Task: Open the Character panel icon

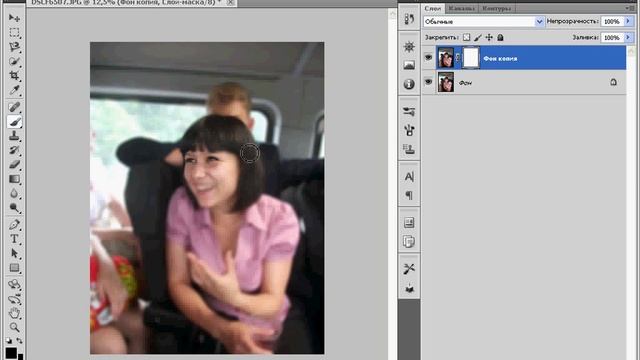Action: pyautogui.click(x=409, y=177)
